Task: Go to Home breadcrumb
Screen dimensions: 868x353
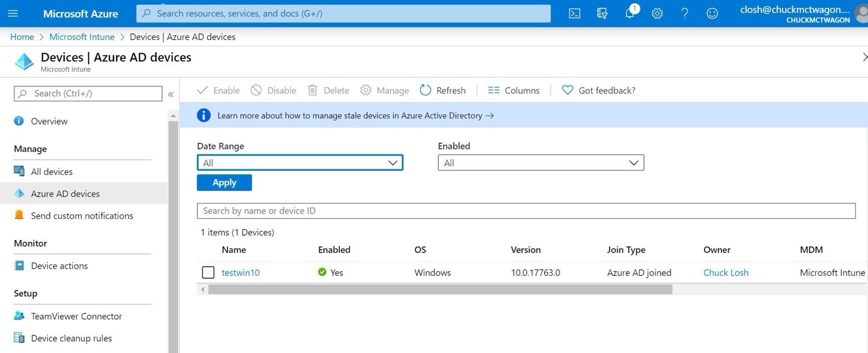Action: [x=22, y=37]
